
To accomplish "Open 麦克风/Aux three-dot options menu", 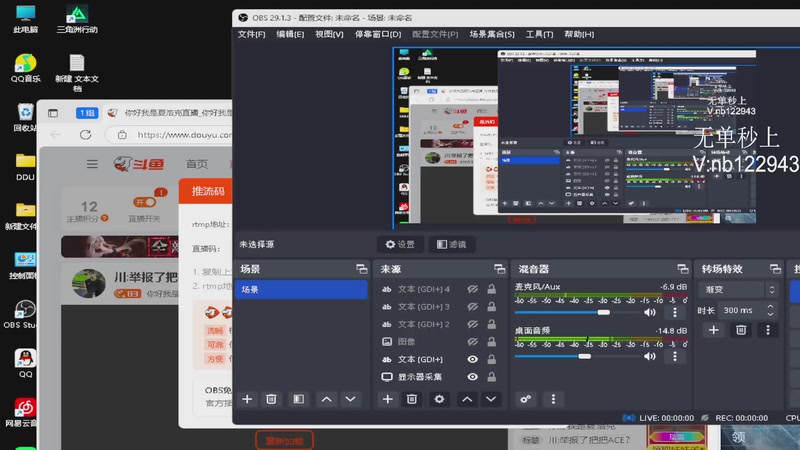I will coord(674,312).
